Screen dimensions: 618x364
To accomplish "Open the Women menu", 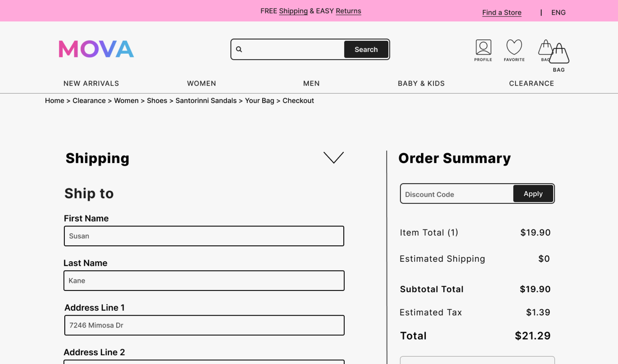I will [x=201, y=83].
